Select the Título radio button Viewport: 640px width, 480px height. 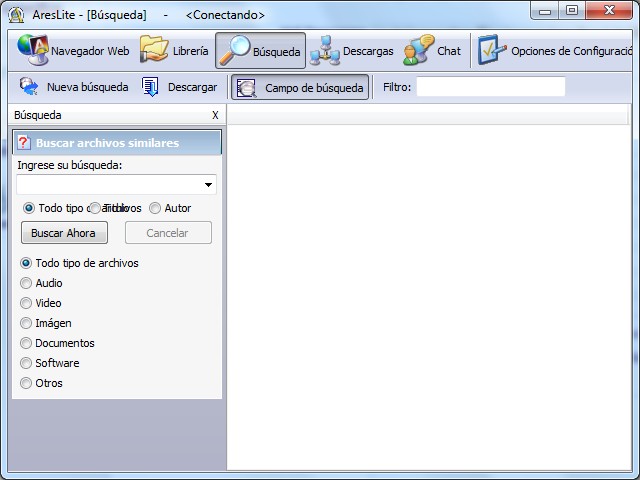point(95,208)
